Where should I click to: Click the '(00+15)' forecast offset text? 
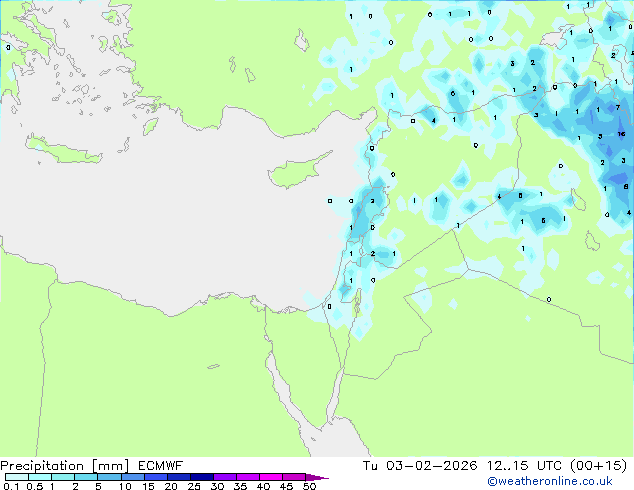click(598, 466)
